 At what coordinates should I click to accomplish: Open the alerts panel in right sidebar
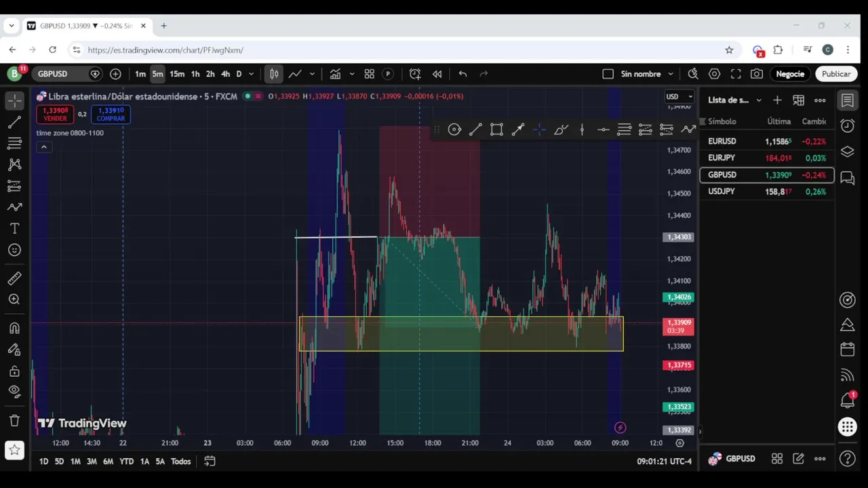coord(847,126)
